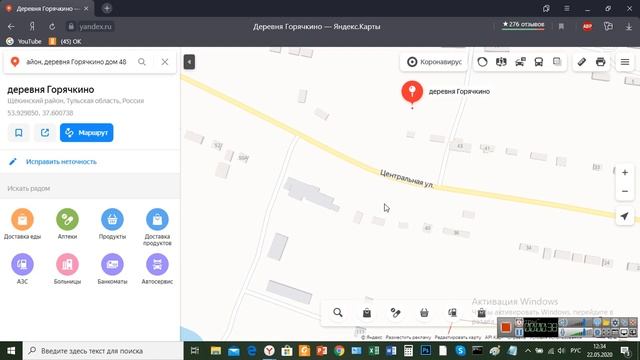
Task: Open the Коронавирус map button
Action: 434,62
